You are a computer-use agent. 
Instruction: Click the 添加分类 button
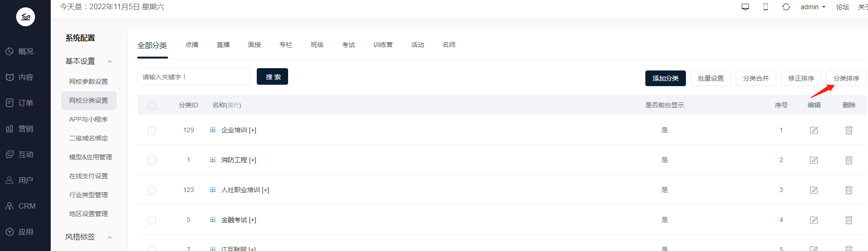click(x=665, y=78)
